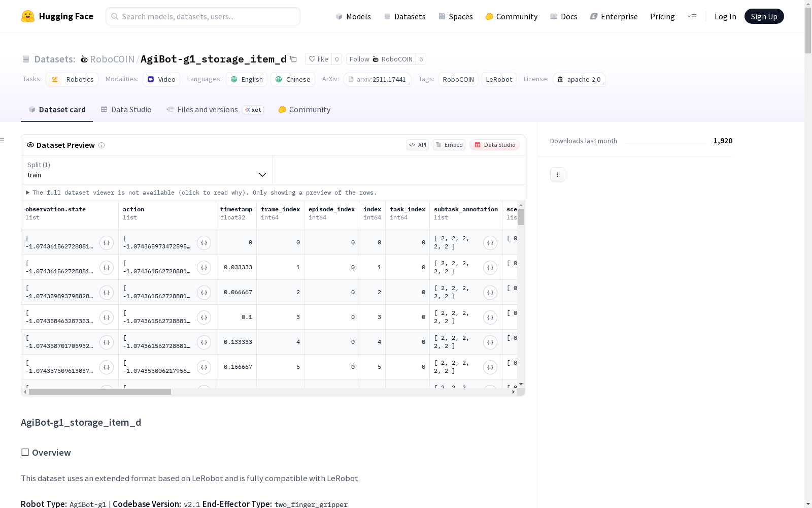
Task: Follow the RoboCOIN organization
Action: click(x=381, y=59)
